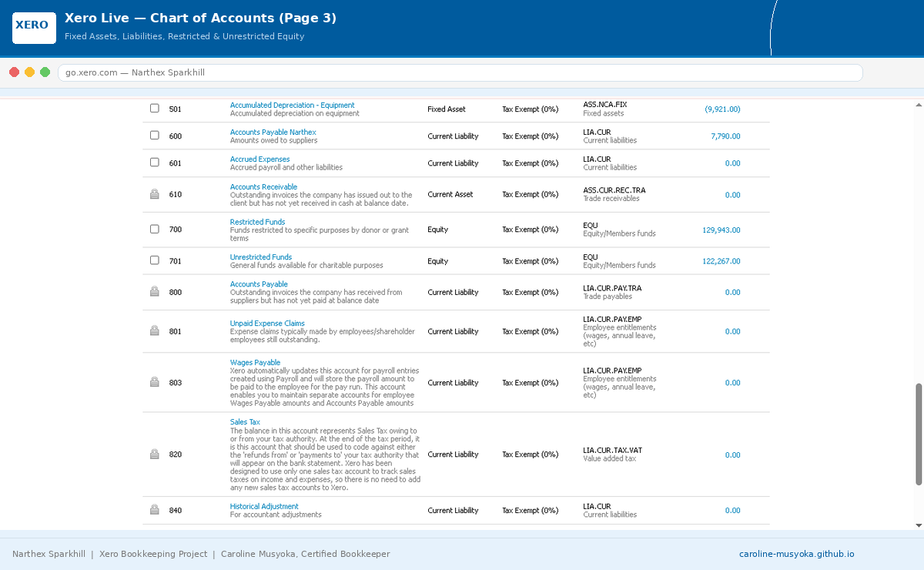Click the Current Asset type cell

pyautogui.click(x=450, y=195)
